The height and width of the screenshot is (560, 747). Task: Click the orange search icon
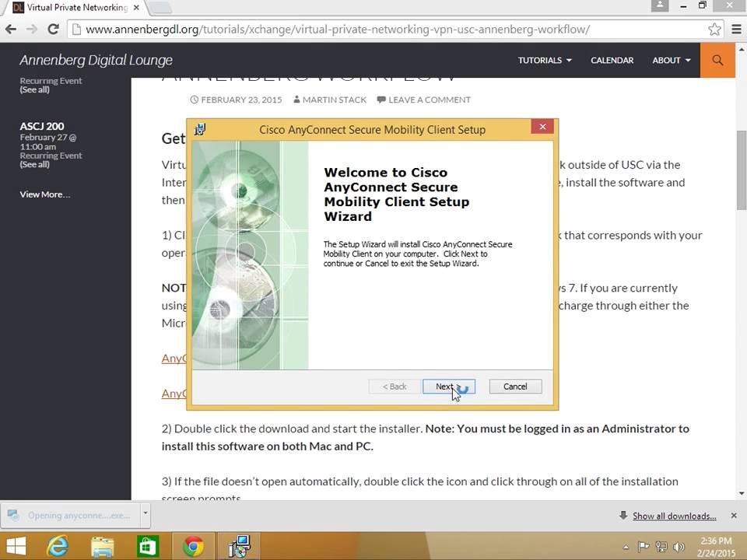pyautogui.click(x=717, y=60)
